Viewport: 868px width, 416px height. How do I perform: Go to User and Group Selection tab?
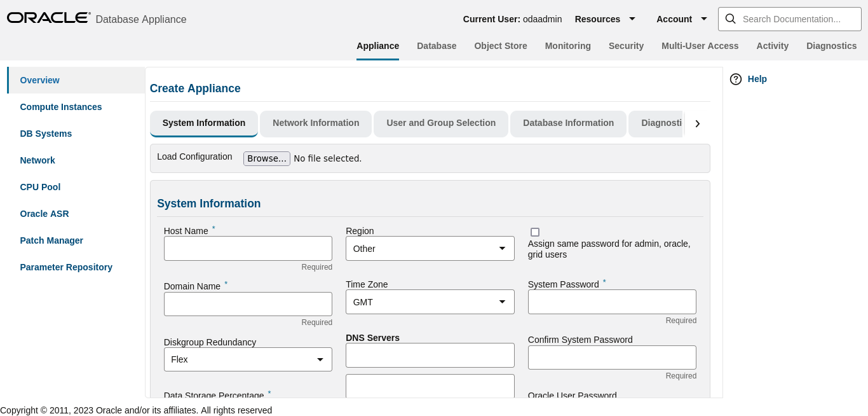click(x=441, y=123)
